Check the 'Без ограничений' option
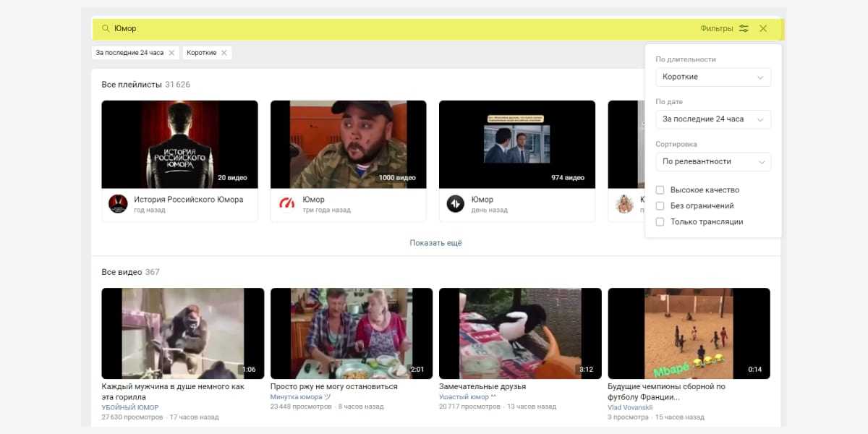 (660, 206)
